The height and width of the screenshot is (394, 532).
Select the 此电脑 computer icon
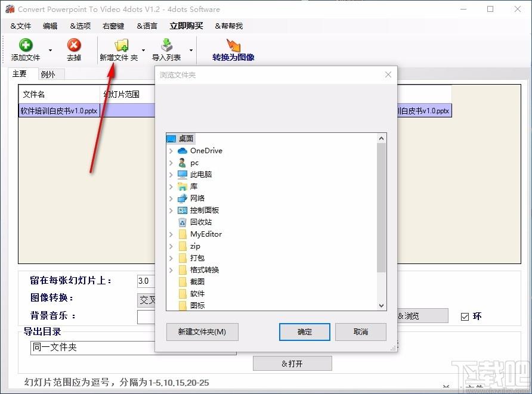(183, 175)
